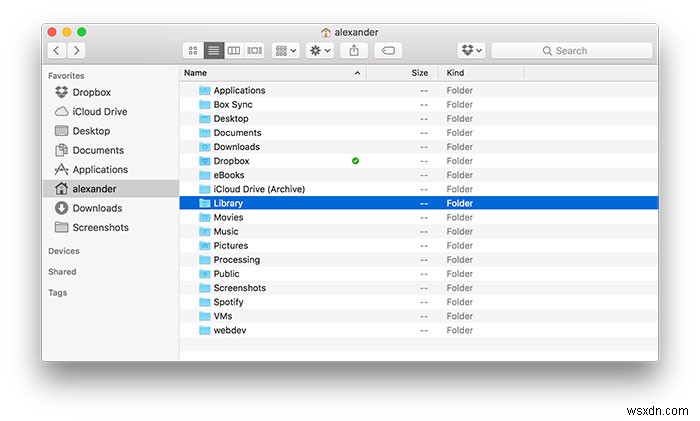
Task: Select the Pictures folder
Action: pyautogui.click(x=419, y=246)
